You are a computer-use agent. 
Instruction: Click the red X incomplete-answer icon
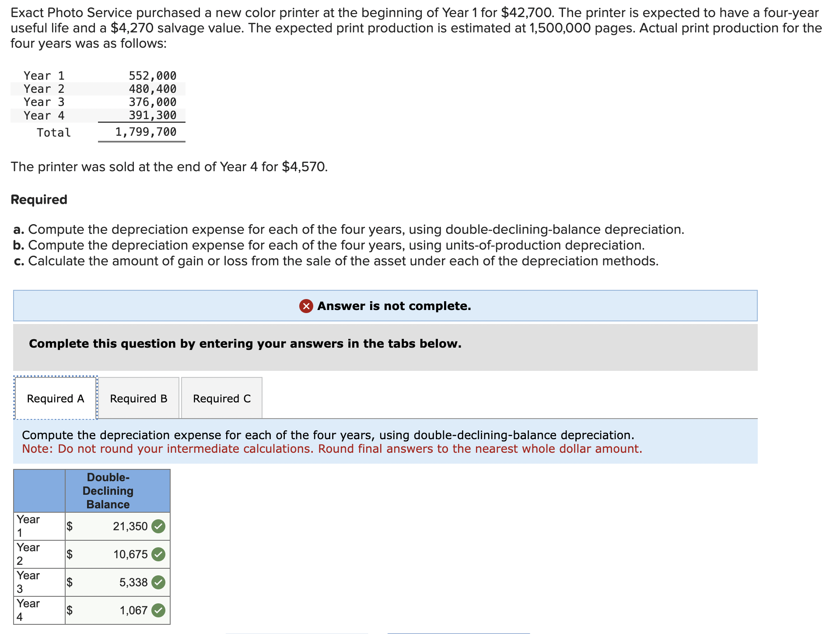[306, 306]
